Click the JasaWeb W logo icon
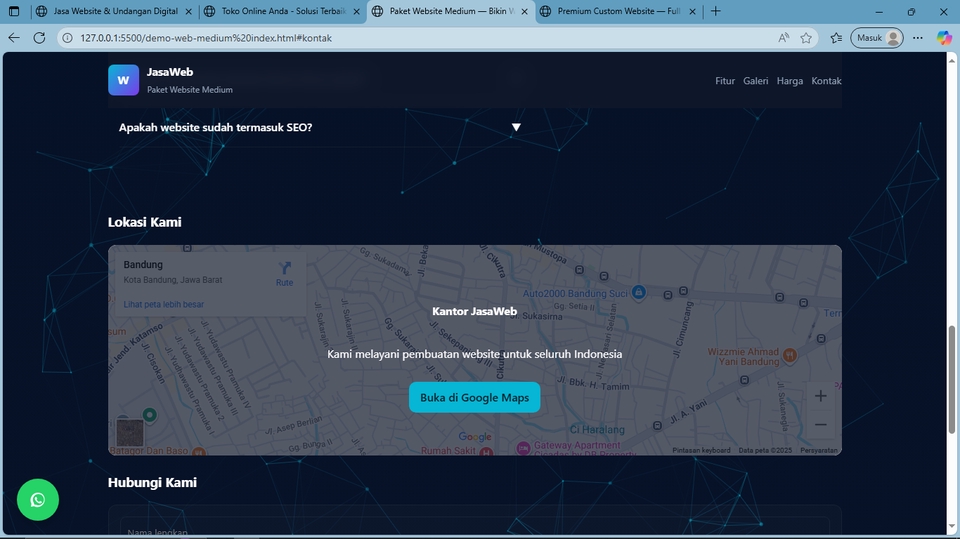This screenshot has width=960, height=539. tap(124, 80)
